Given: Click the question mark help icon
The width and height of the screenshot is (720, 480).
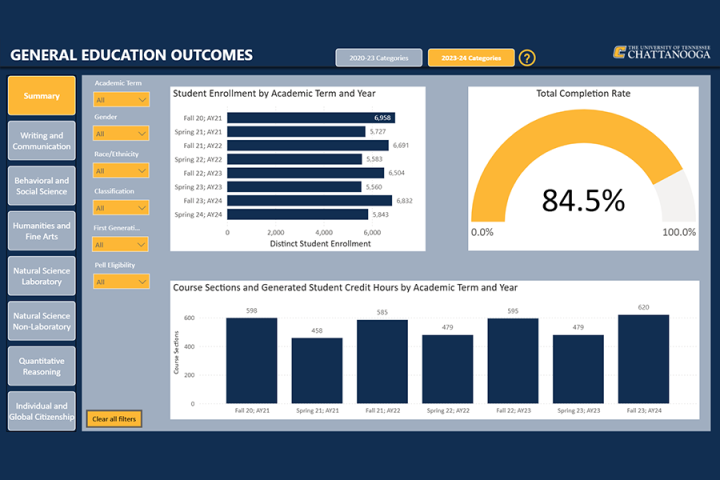Looking at the screenshot, I should point(527,58).
